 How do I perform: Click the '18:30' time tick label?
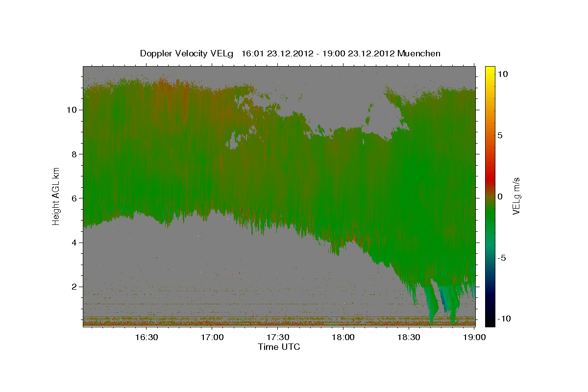click(409, 337)
